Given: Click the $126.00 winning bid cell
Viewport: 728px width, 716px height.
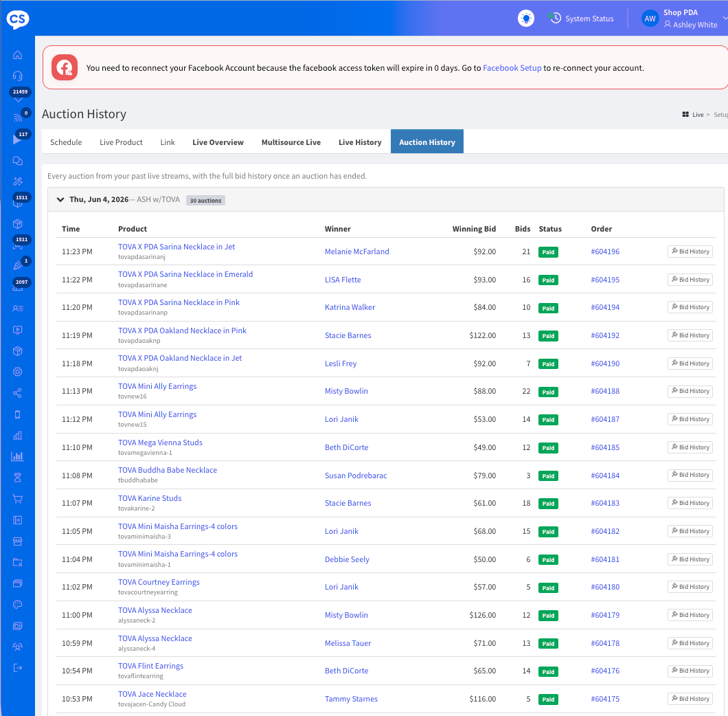Looking at the screenshot, I should click(x=482, y=615).
